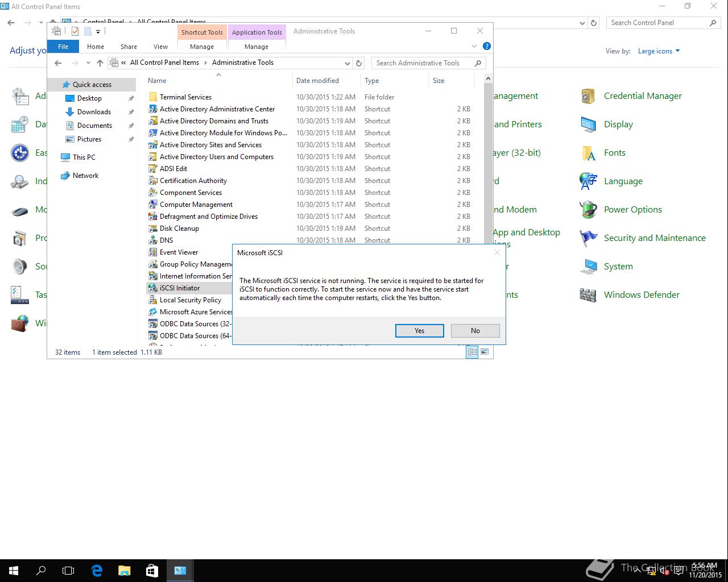The width and height of the screenshot is (728, 582).
Task: Select Pictures in the navigation pane
Action: tap(89, 139)
